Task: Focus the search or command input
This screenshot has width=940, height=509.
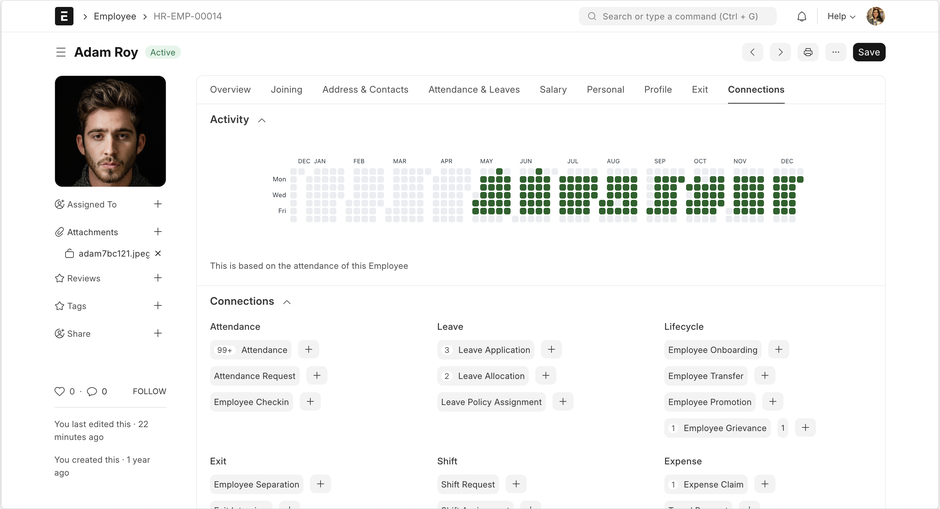Action: (x=677, y=16)
